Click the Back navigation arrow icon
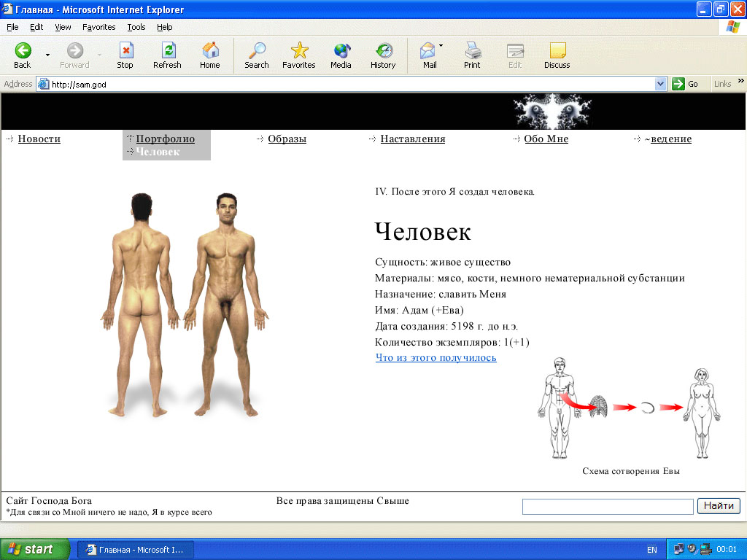The image size is (747, 560). pos(23,51)
